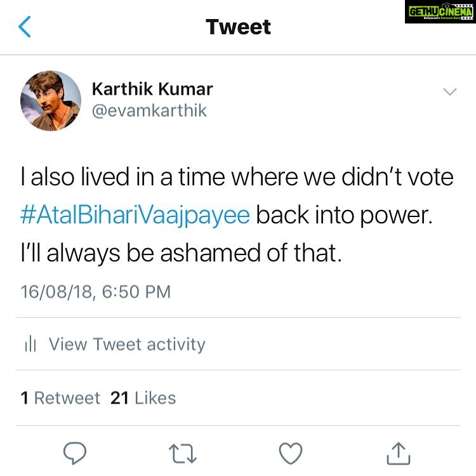Click the 16/08/18, 6:50 PM timestamp
The width and height of the screenshot is (476, 476).
96,292
